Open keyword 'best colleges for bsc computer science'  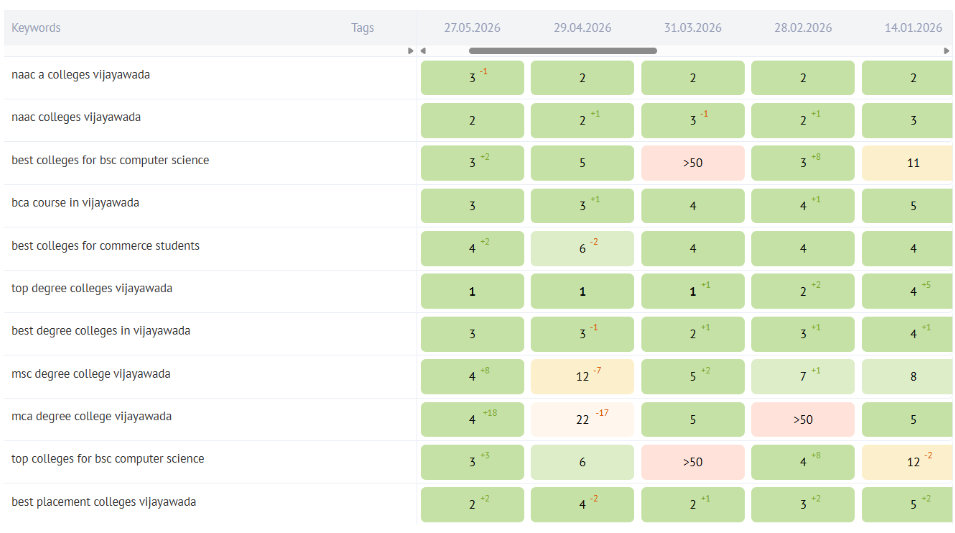(110, 160)
